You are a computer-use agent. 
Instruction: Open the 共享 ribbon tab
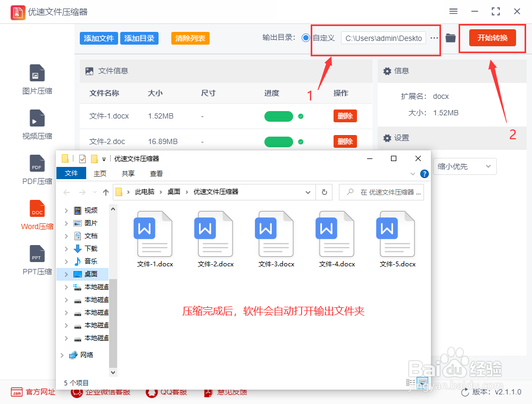pyautogui.click(x=128, y=173)
